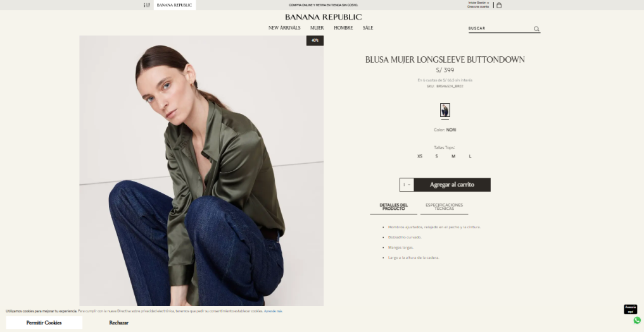Click Permitir Cookies button
The height and width of the screenshot is (332, 644).
(x=44, y=323)
